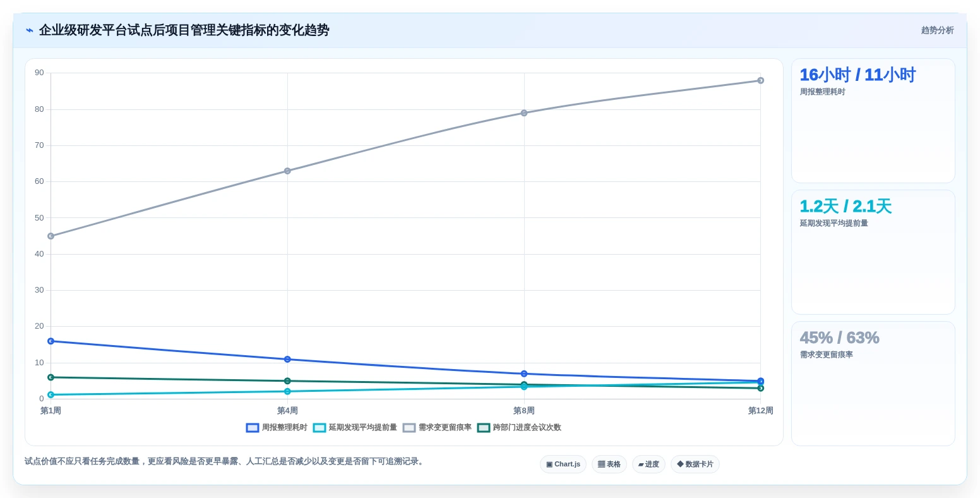Click the cyan 延期发现 point at 第1周
This screenshot has height=498, width=980.
(x=51, y=395)
